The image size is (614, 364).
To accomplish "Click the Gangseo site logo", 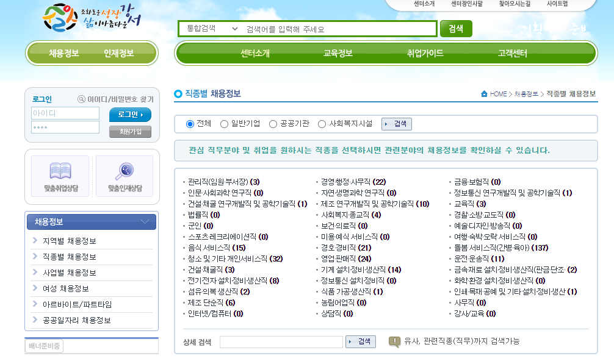I will (x=92, y=17).
